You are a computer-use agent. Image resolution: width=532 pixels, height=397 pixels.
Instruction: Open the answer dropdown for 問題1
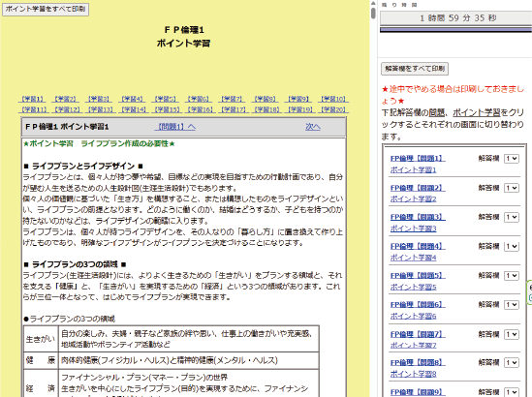[512, 159]
